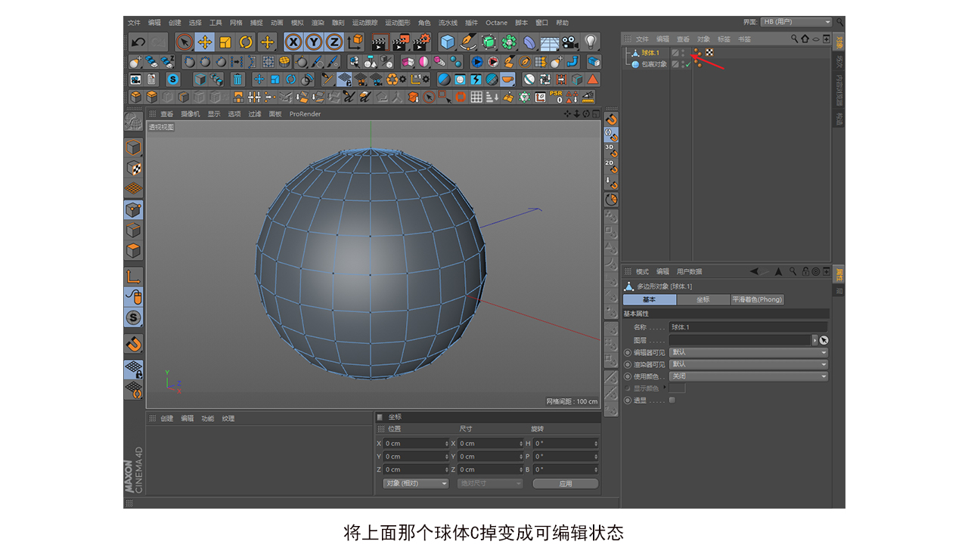This screenshot has height=560, width=968.
Task: Open viewport 摄像机 menu
Action: tap(191, 114)
